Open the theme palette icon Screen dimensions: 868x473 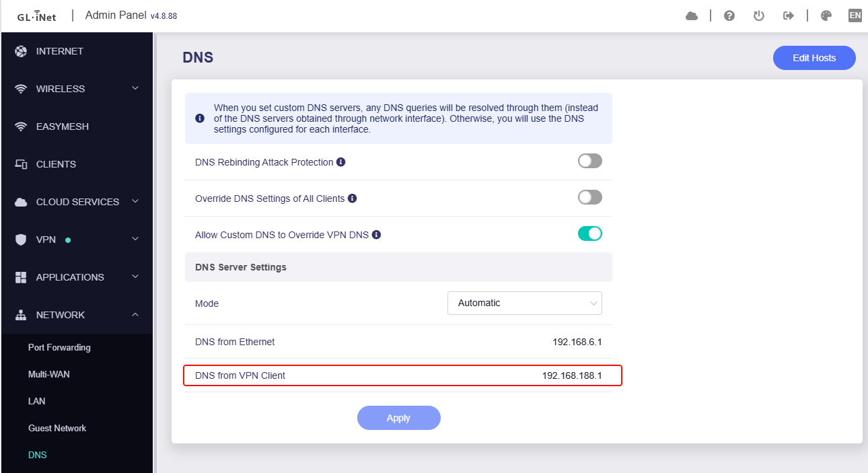[826, 15]
